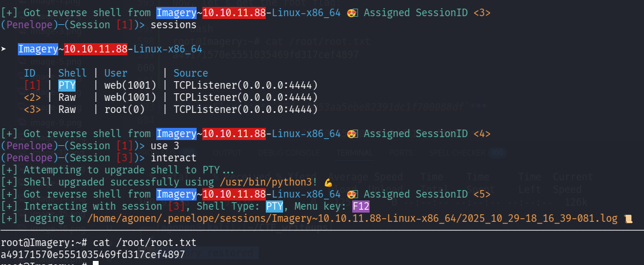The height and width of the screenshot is (265, 644).
Task: Open the penelope session log file path
Action: [x=352, y=218]
